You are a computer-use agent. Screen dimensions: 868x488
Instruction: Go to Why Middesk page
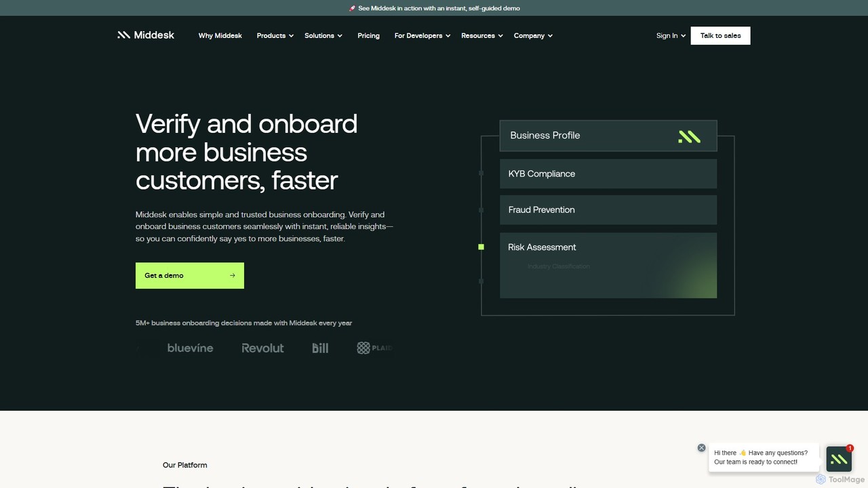point(220,35)
